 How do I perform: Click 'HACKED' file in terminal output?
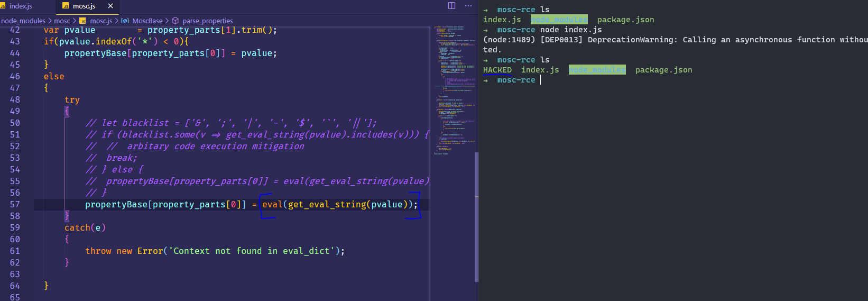pos(497,70)
